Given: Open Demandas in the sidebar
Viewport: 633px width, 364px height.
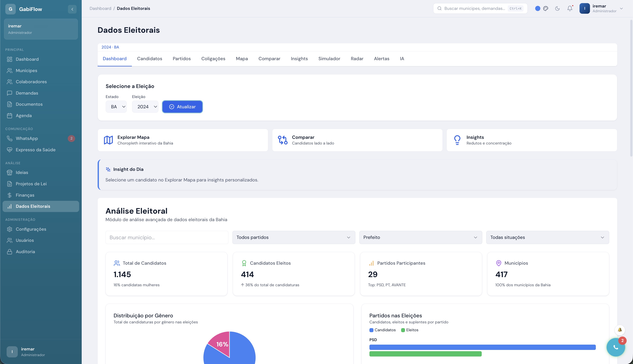Looking at the screenshot, I should pyautogui.click(x=41, y=93).
